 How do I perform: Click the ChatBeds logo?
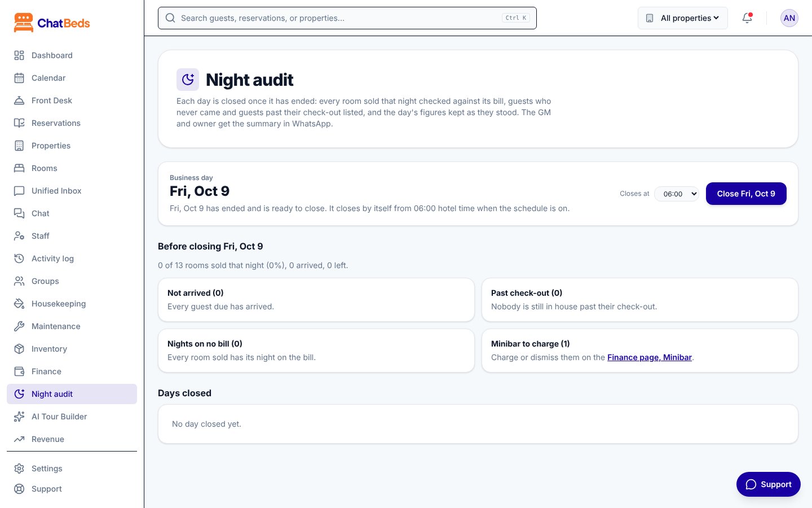pyautogui.click(x=52, y=23)
